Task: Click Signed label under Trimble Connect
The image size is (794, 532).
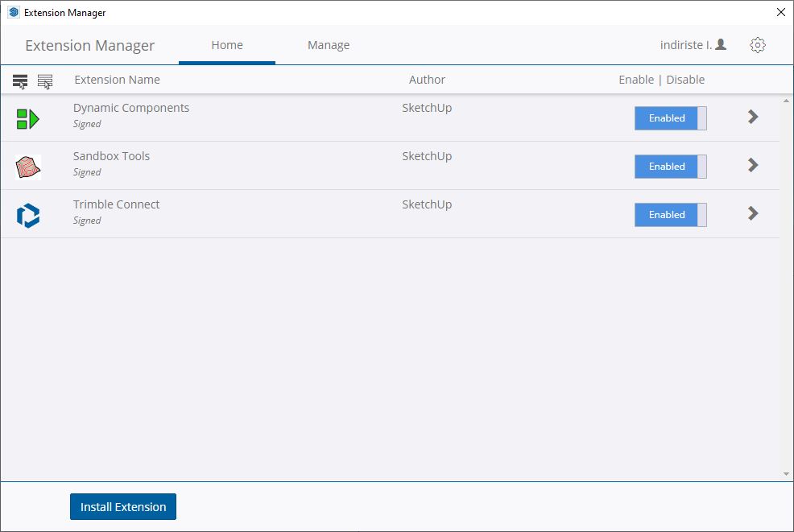Action: (87, 221)
